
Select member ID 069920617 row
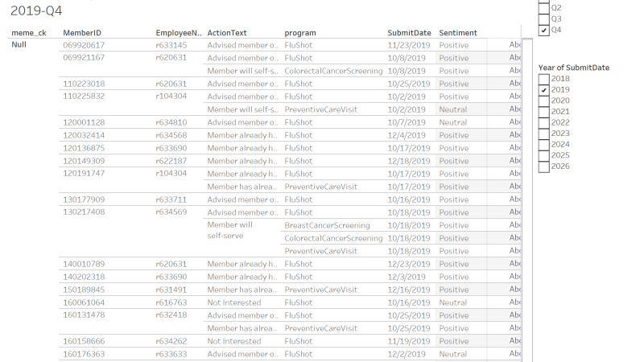point(84,45)
